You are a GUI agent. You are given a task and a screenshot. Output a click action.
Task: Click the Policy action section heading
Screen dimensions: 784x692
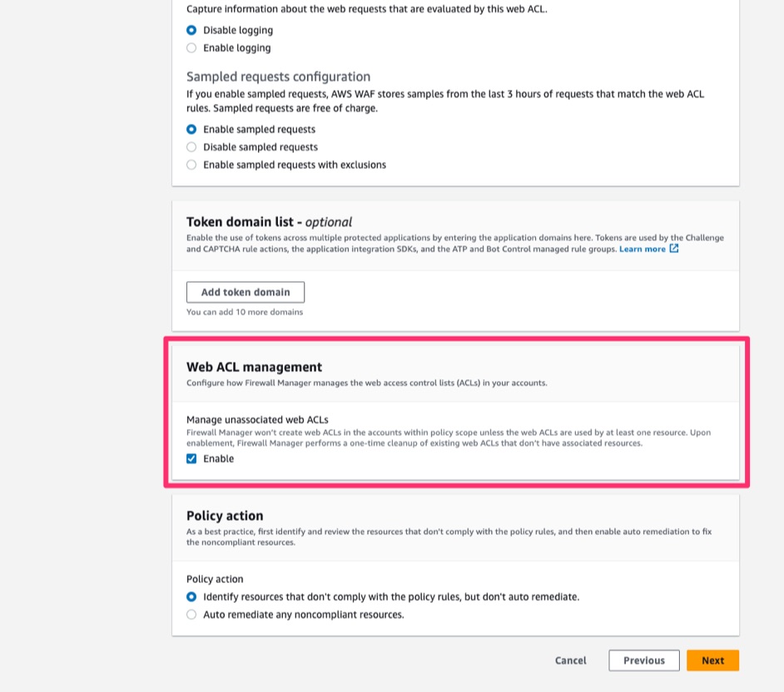click(x=225, y=515)
